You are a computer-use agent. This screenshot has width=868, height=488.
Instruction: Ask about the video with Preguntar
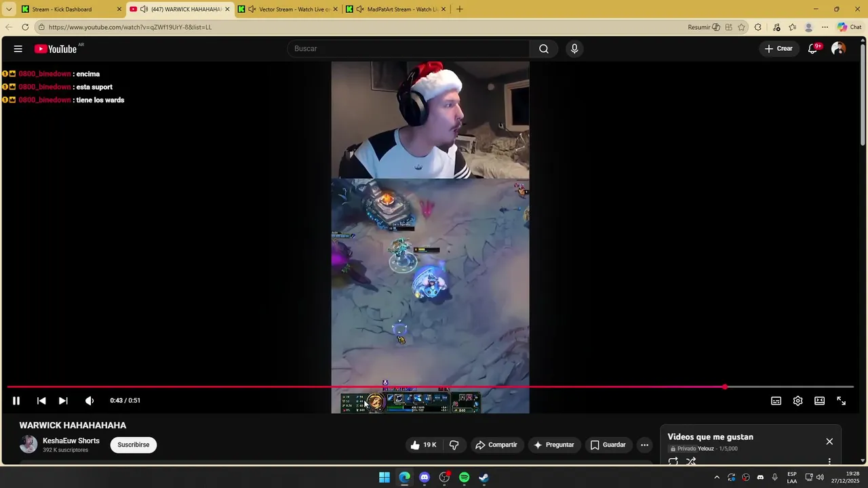[x=554, y=445]
